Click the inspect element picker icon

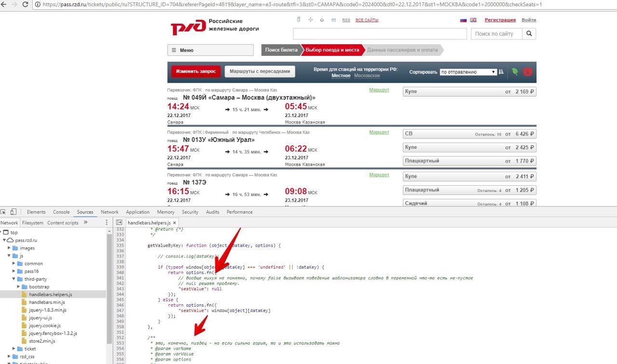pos(3,212)
